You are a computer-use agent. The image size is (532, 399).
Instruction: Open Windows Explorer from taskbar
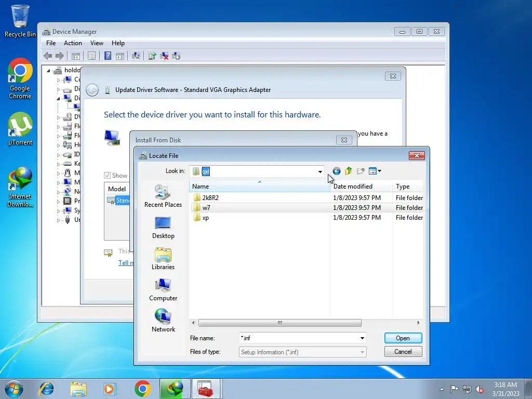[x=78, y=389]
